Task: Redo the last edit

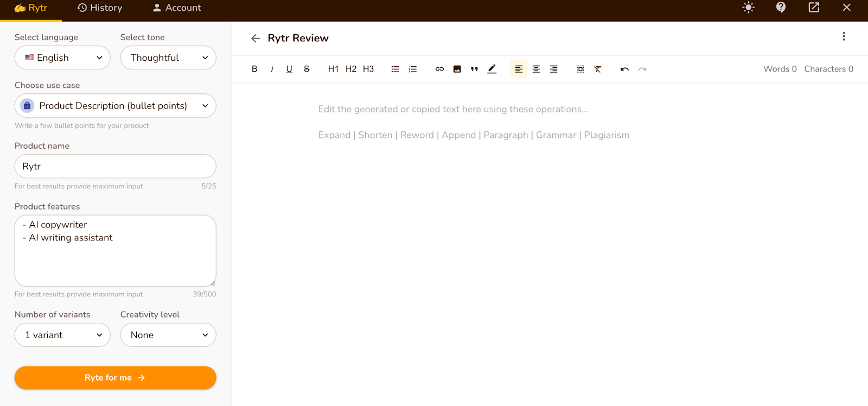Action: 642,69
